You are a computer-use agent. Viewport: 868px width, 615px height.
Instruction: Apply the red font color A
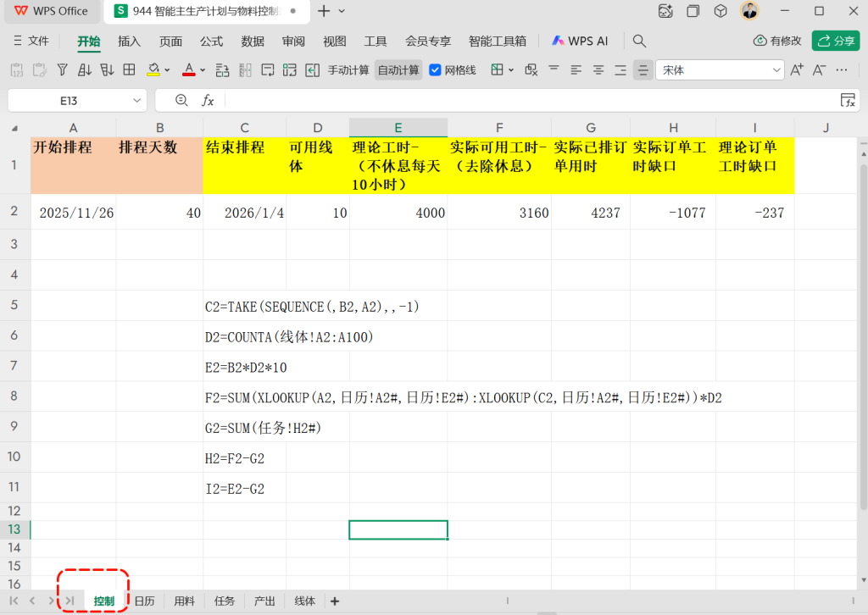tap(189, 69)
